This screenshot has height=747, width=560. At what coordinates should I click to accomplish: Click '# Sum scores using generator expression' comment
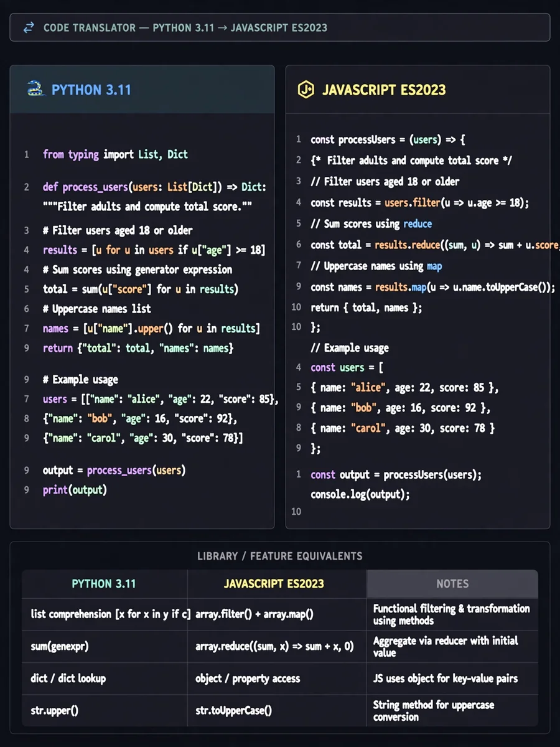138,270
